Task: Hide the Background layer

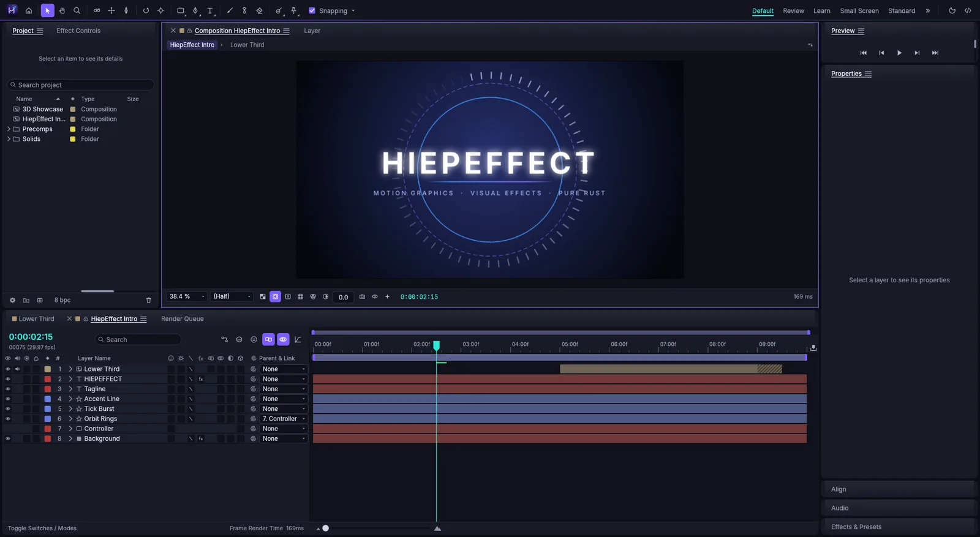Action: (7, 438)
